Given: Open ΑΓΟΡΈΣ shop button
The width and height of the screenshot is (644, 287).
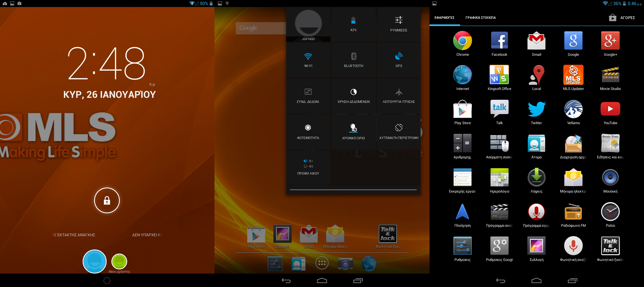Looking at the screenshot, I should [x=622, y=18].
